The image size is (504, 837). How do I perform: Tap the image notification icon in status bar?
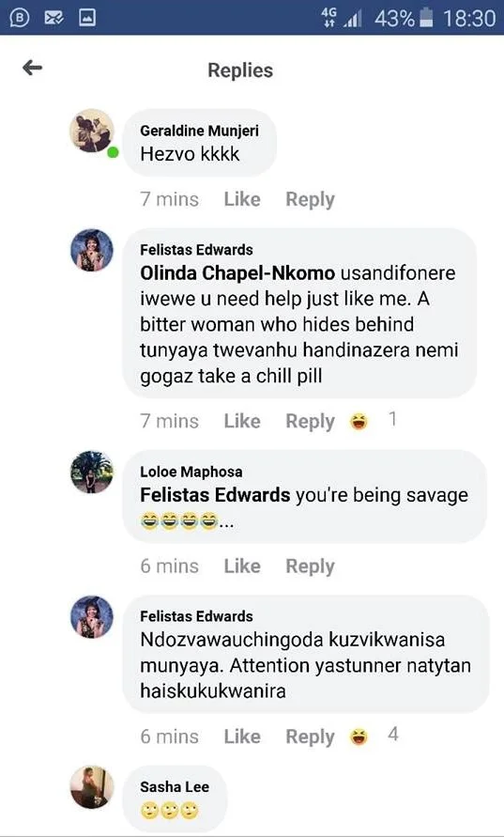pyautogui.click(x=87, y=18)
